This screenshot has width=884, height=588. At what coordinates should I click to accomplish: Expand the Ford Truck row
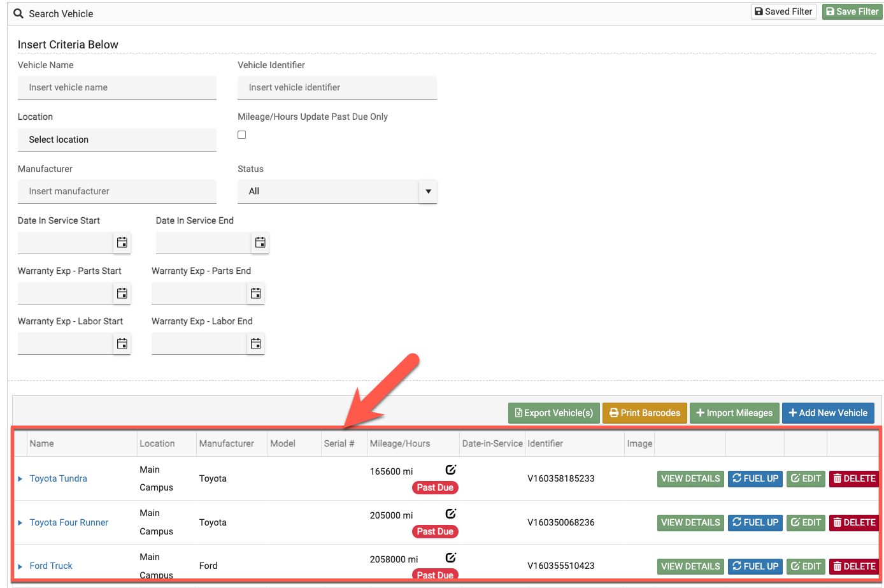[x=20, y=566]
